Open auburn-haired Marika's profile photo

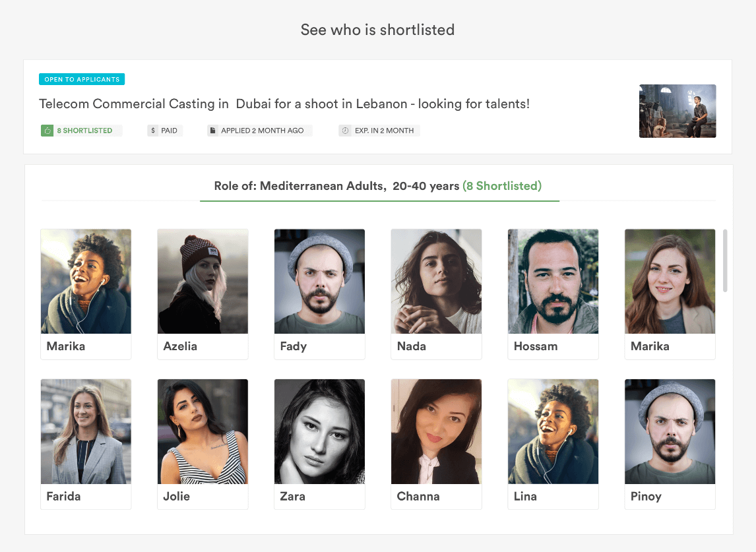670,282
